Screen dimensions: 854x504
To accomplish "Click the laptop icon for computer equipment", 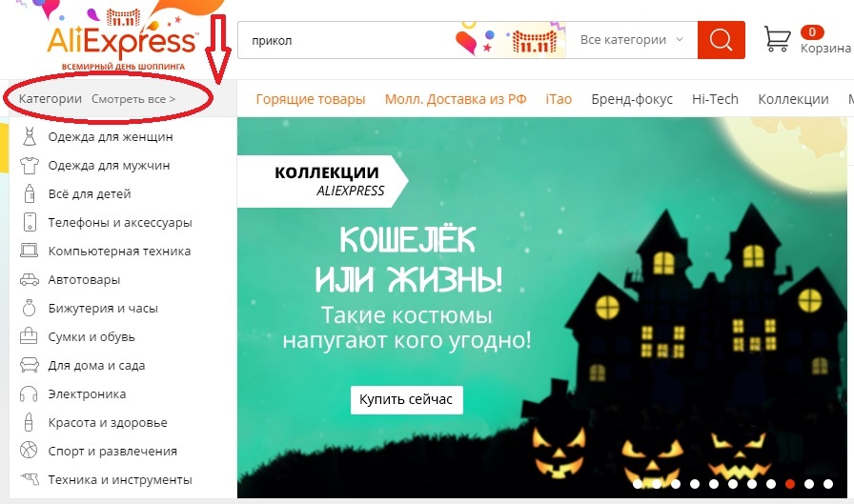I will [x=30, y=251].
